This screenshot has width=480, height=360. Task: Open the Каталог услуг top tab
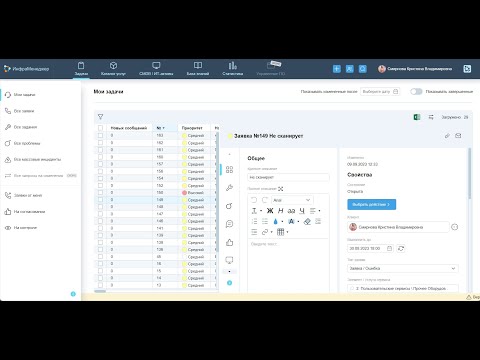pos(113,69)
